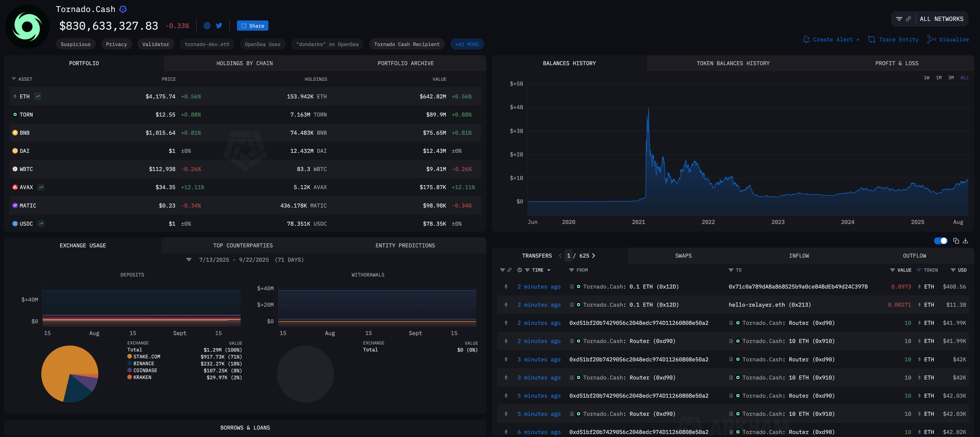Click the clock icon next to TIME
Image resolution: width=980 pixels, height=437 pixels.
click(x=520, y=270)
